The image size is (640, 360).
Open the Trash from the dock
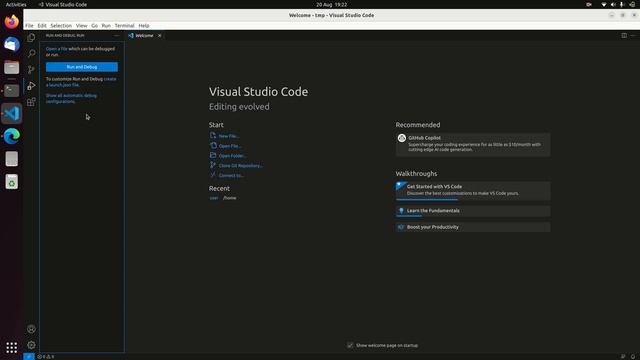pyautogui.click(x=11, y=182)
